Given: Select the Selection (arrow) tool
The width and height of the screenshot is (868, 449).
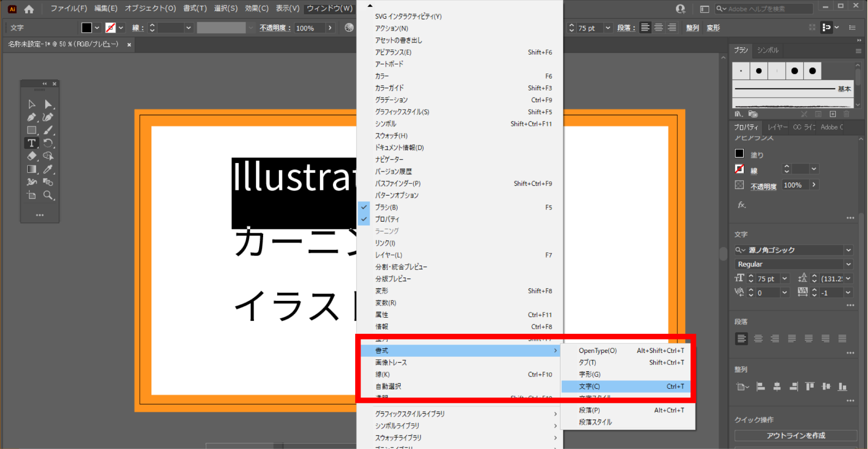Looking at the screenshot, I should [x=32, y=104].
